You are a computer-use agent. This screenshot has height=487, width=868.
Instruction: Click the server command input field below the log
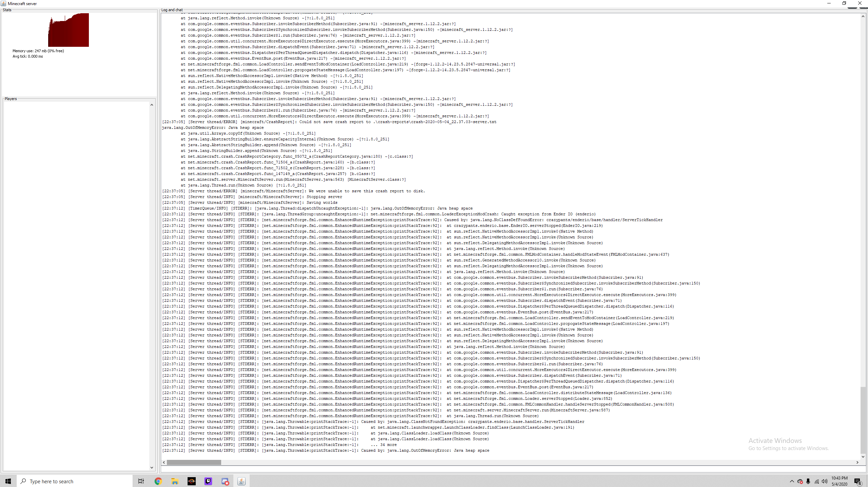(x=513, y=469)
